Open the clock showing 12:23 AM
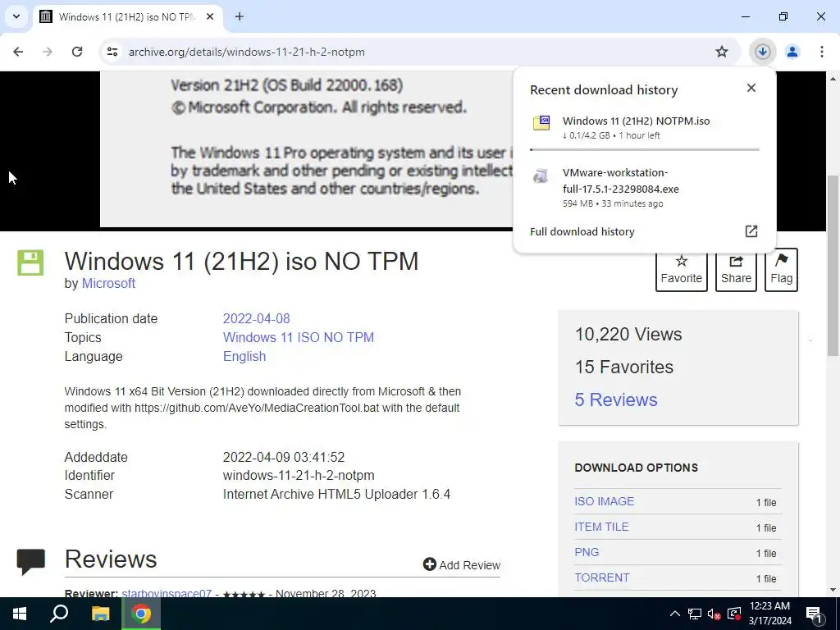The width and height of the screenshot is (840, 630). tap(769, 614)
